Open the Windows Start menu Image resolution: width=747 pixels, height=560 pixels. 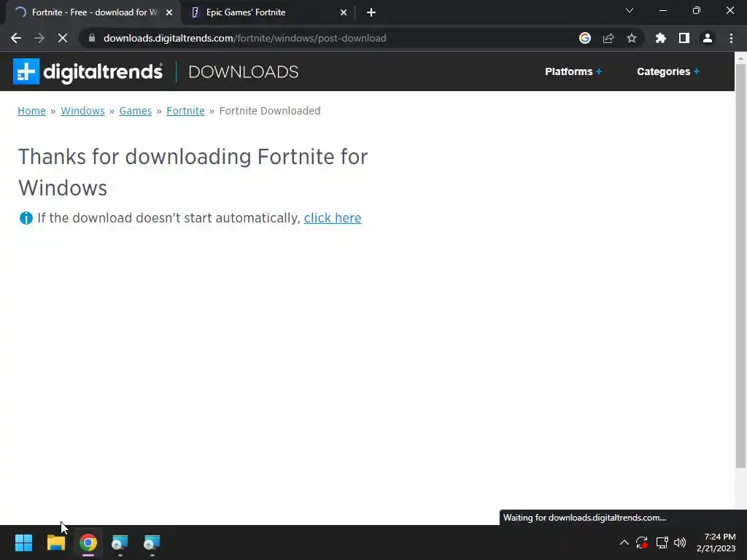tap(23, 542)
